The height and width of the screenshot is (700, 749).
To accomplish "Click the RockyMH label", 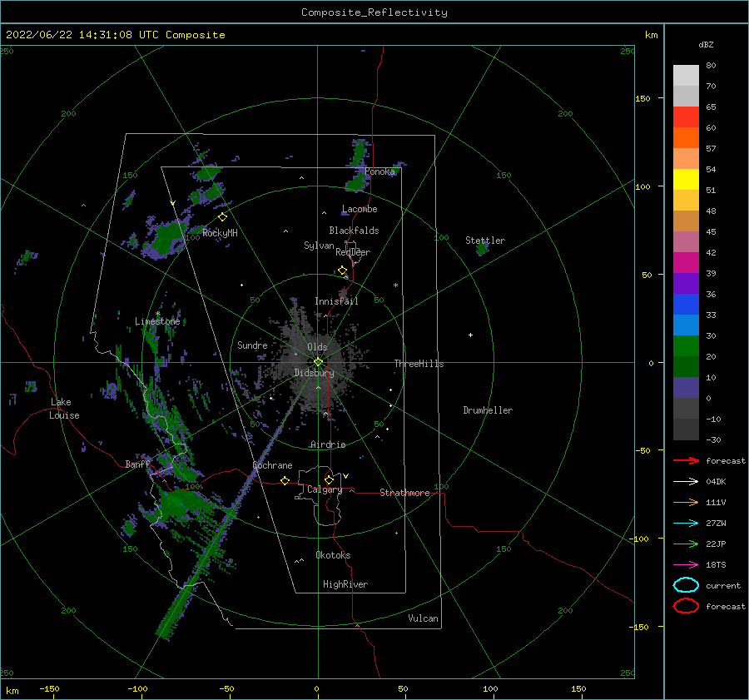I will (220, 233).
